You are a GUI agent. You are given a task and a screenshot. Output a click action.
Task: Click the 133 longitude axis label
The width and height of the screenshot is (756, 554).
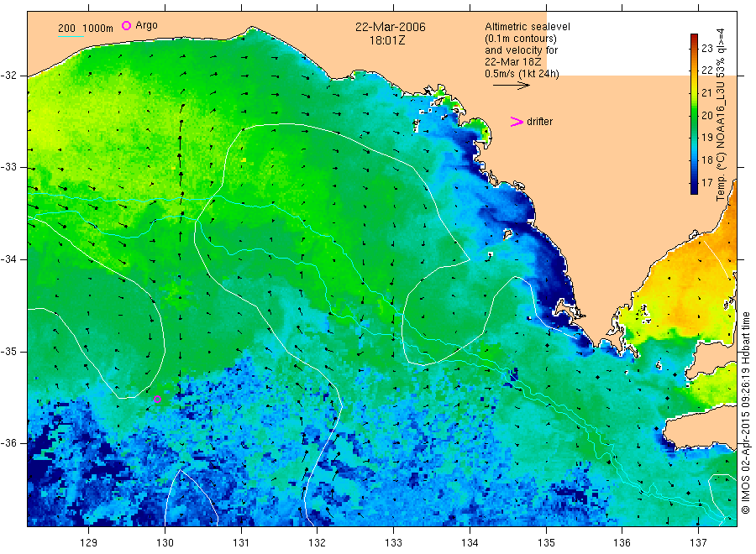pyautogui.click(x=393, y=543)
